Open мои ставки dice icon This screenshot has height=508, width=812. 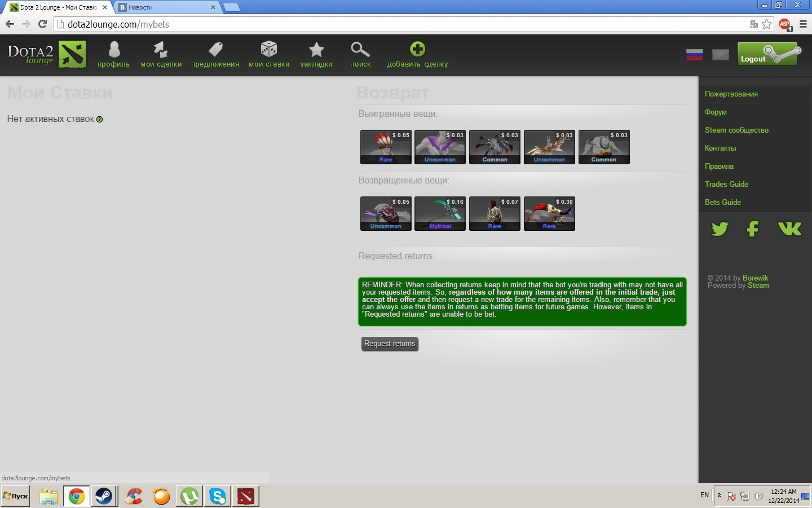click(x=269, y=49)
